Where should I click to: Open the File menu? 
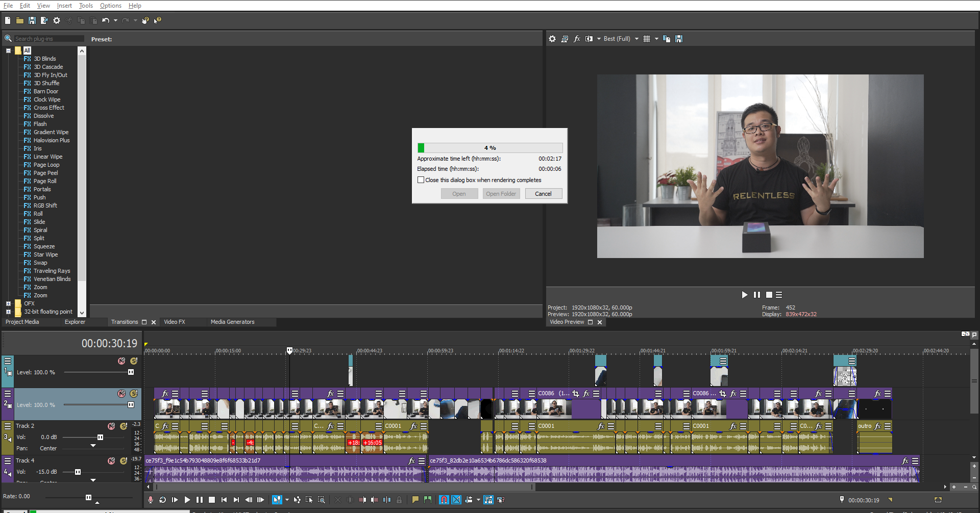pyautogui.click(x=8, y=6)
